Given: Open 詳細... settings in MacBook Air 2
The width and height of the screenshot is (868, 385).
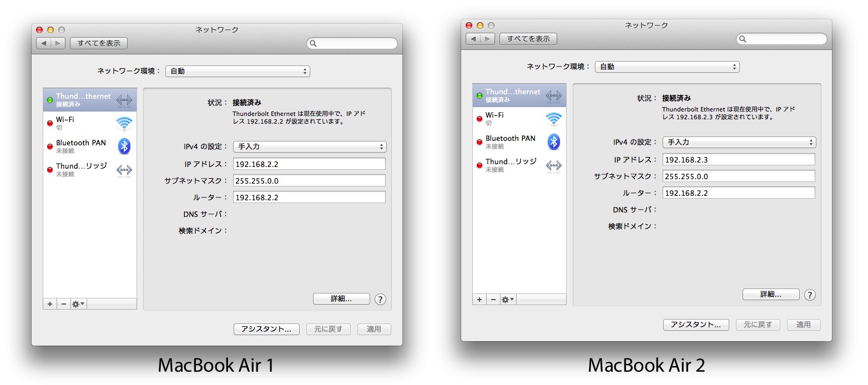Looking at the screenshot, I should point(771,294).
